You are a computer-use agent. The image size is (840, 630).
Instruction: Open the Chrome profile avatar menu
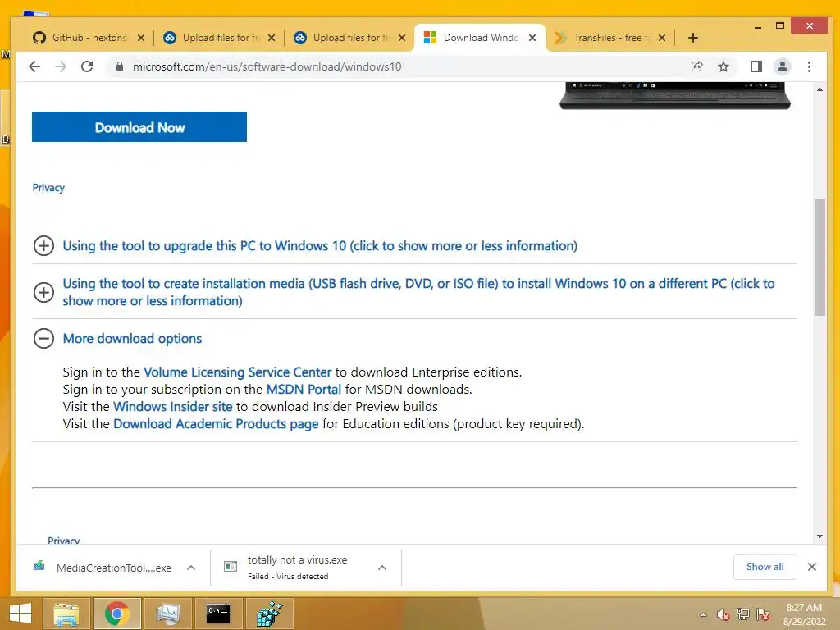tap(782, 66)
